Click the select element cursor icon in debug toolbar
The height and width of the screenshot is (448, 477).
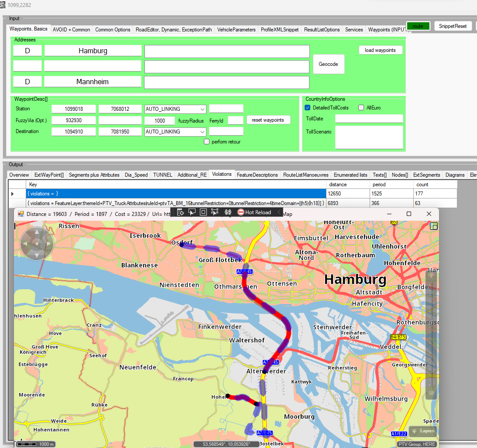192,212
